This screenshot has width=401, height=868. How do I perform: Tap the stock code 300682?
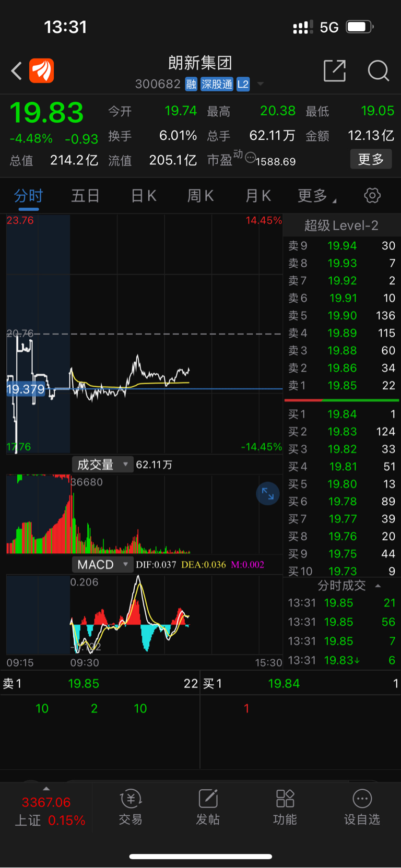(x=158, y=84)
